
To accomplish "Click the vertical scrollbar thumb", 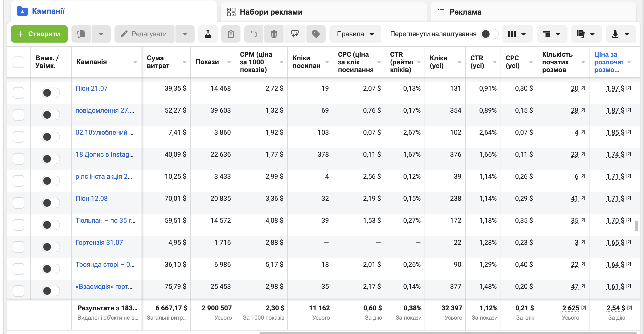I will click(636, 226).
